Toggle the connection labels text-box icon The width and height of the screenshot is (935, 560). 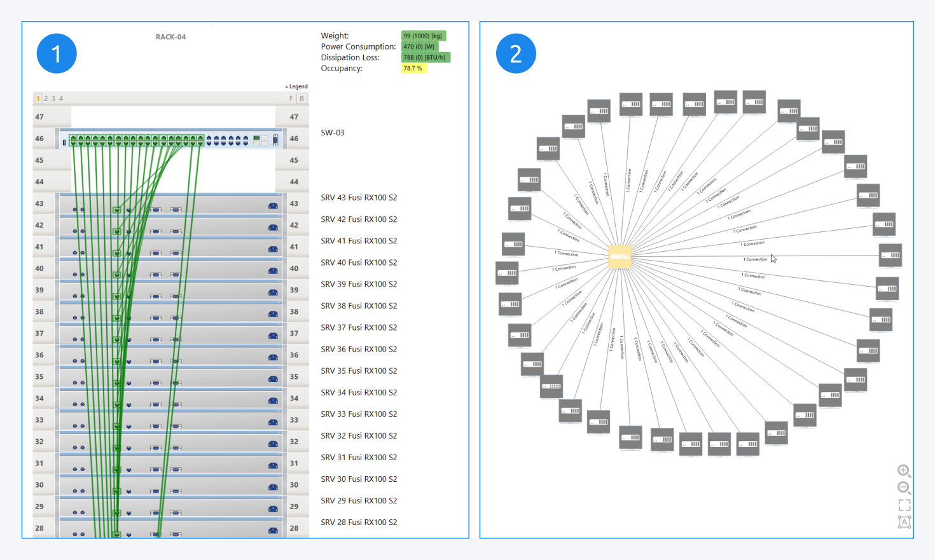pos(904,522)
